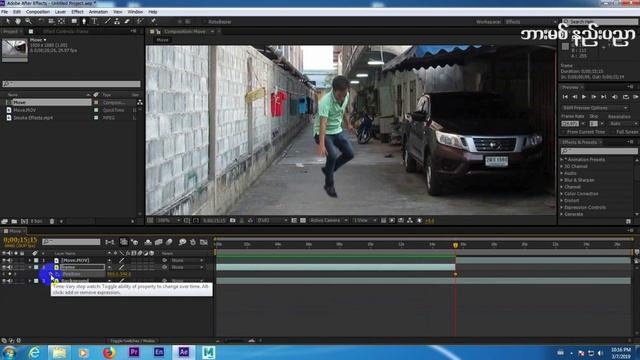Open the Graph Editor in timeline

point(204,242)
